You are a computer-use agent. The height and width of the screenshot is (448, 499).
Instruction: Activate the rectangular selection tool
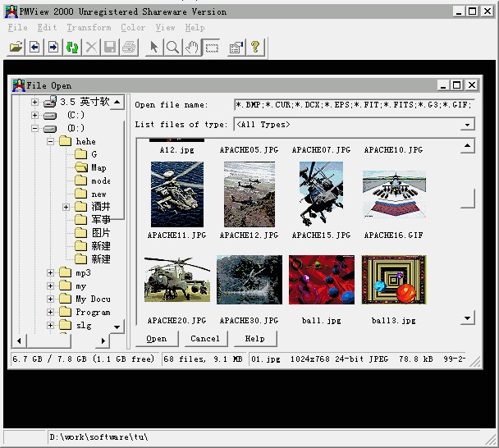tap(212, 48)
